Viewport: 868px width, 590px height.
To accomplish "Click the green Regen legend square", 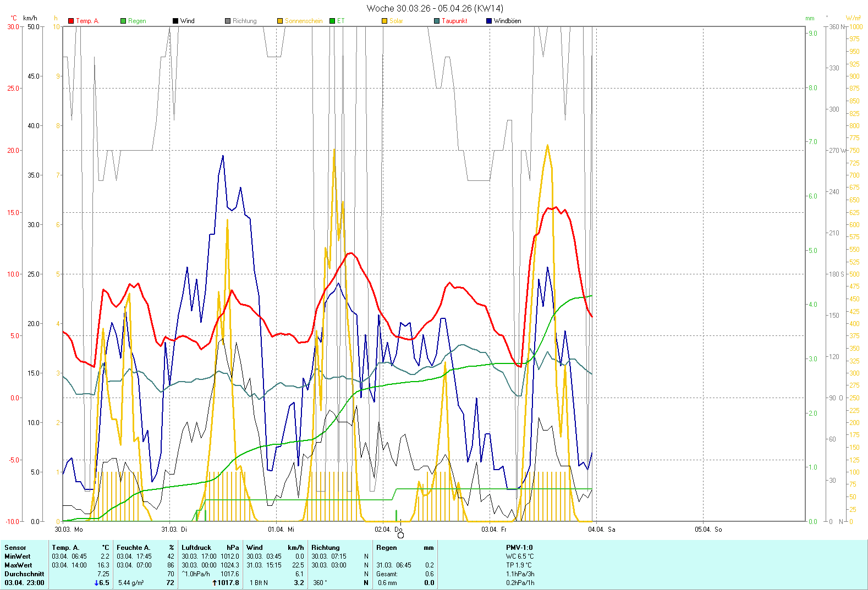I will (x=123, y=21).
